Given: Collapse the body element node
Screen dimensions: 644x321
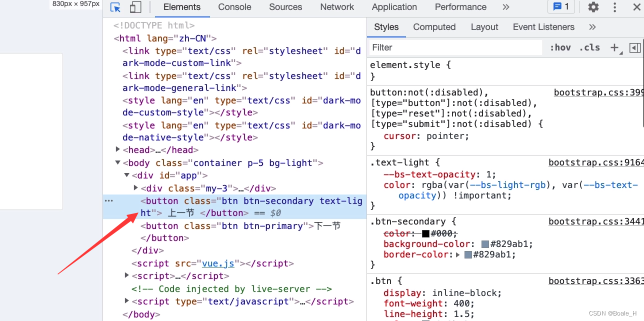Looking at the screenshot, I should click(x=118, y=162).
